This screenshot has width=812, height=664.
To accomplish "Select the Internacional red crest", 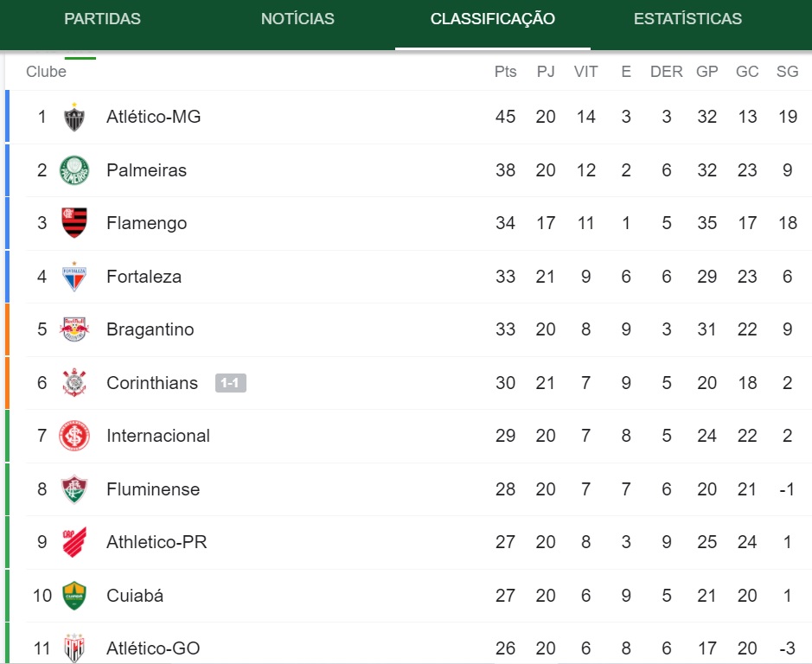I will click(74, 436).
